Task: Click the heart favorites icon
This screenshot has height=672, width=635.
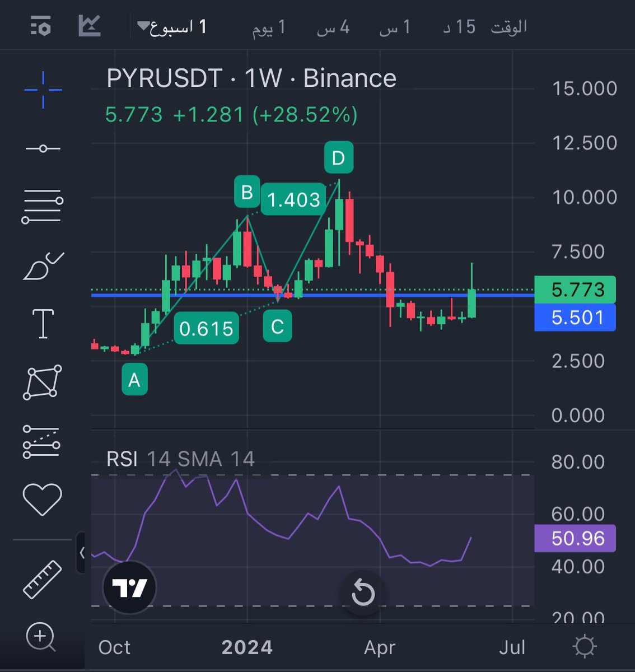Action: tap(42, 499)
